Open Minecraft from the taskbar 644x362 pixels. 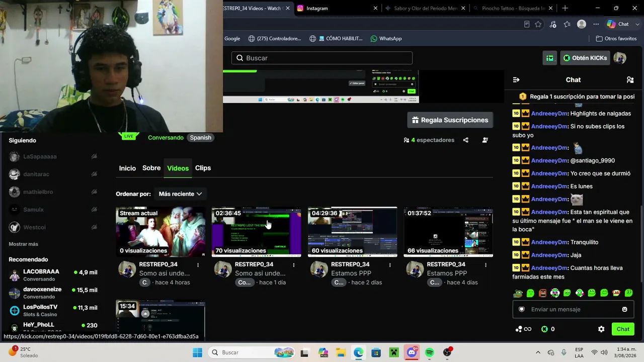coord(394,352)
